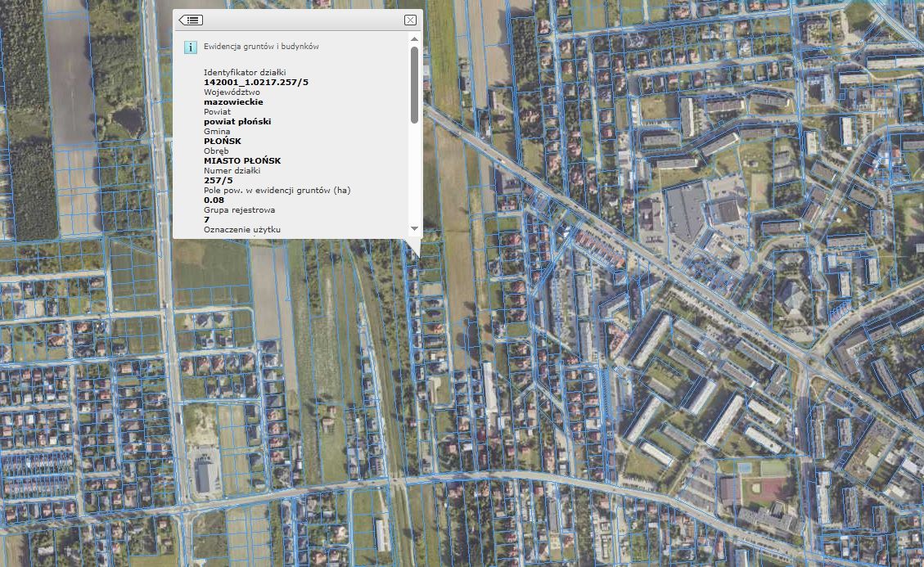This screenshot has height=567, width=924.
Task: Click the parcel number 257/5 value
Action: [x=218, y=180]
